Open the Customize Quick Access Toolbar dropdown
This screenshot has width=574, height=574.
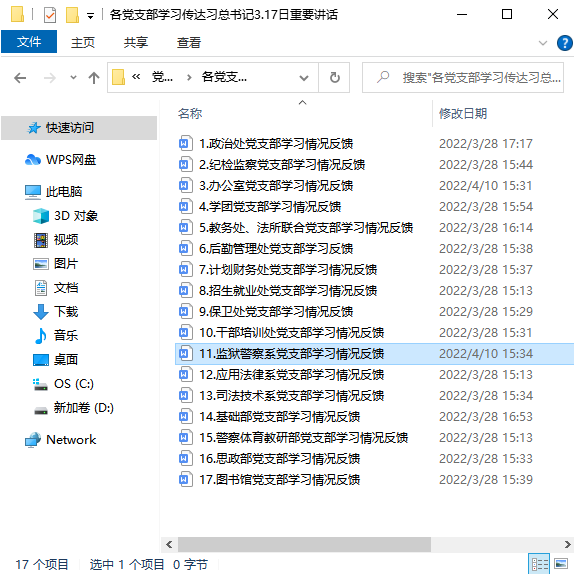90,15
